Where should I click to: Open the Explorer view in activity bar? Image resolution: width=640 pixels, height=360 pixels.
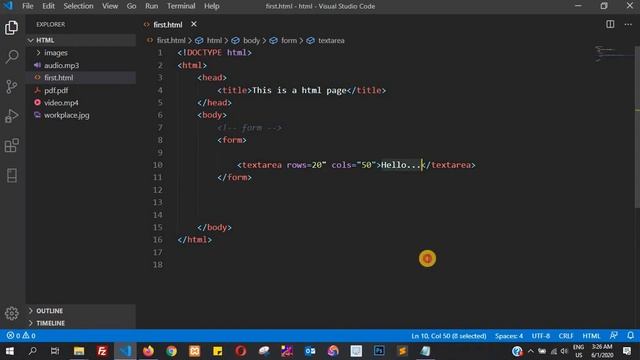click(x=11, y=27)
